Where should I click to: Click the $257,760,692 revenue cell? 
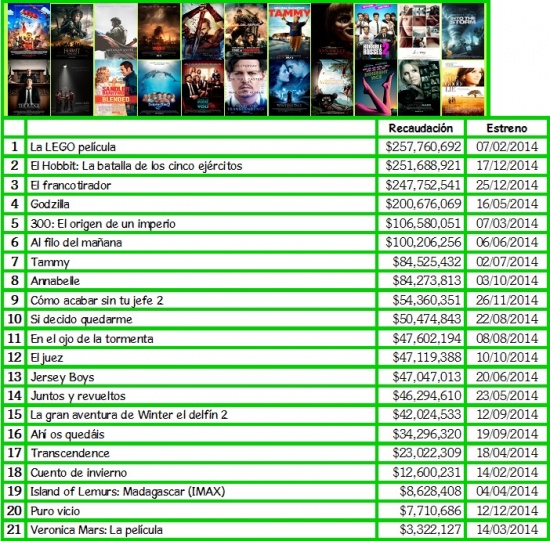[x=421, y=147]
